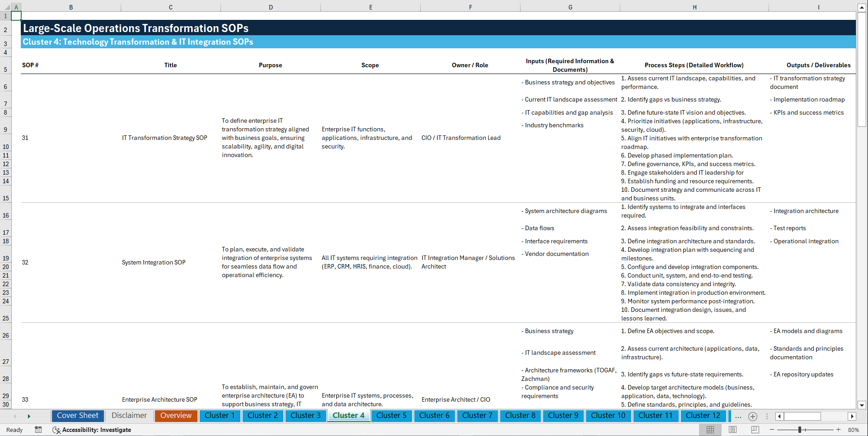Screen dimensions: 868x436
Task: Expand hidden sheet tabs via the ellipsis
Action: pyautogui.click(x=738, y=416)
